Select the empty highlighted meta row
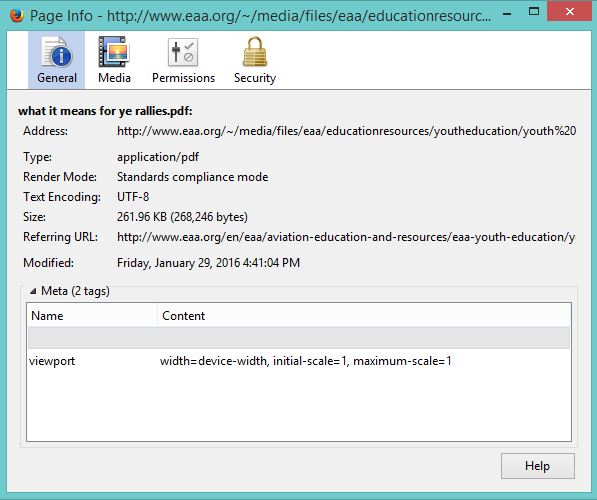This screenshot has width=597, height=500. (x=299, y=337)
